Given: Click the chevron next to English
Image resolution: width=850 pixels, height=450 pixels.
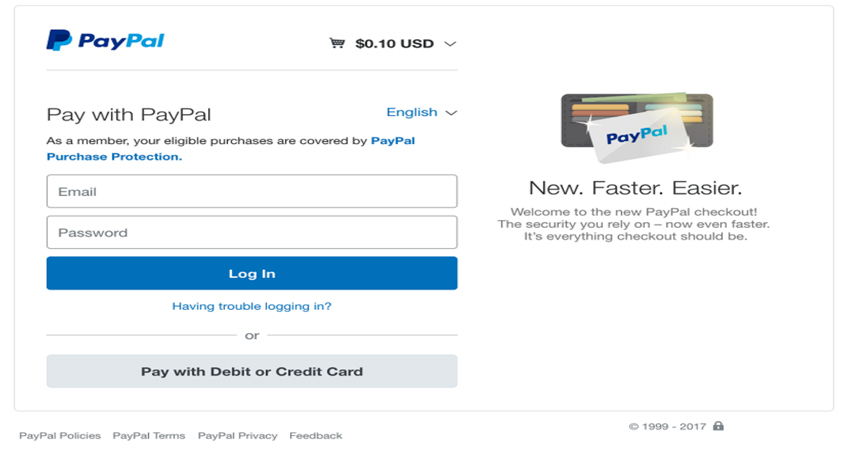Looking at the screenshot, I should (x=451, y=113).
